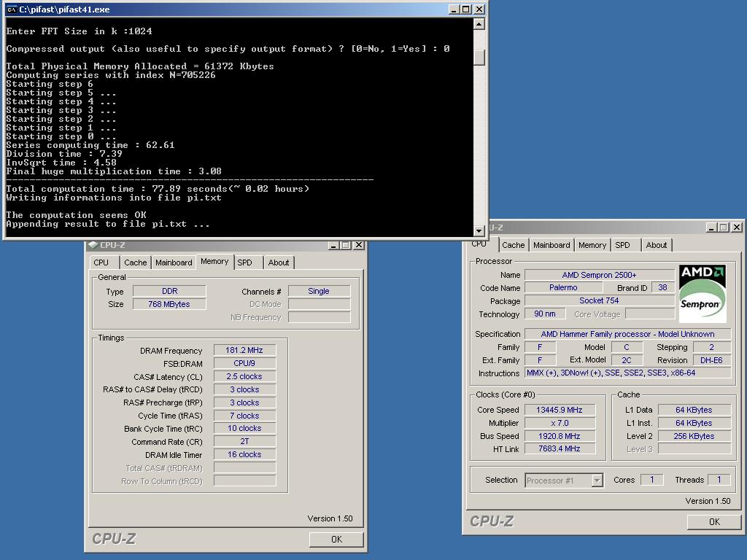Close the pifast console window
Screen dimensions: 747x560
point(479,9)
